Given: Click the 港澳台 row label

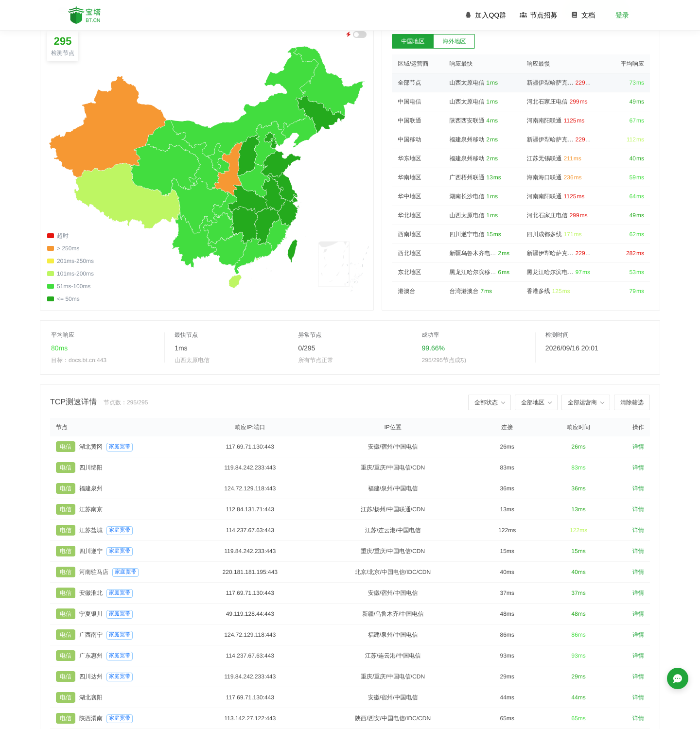Looking at the screenshot, I should (x=406, y=291).
